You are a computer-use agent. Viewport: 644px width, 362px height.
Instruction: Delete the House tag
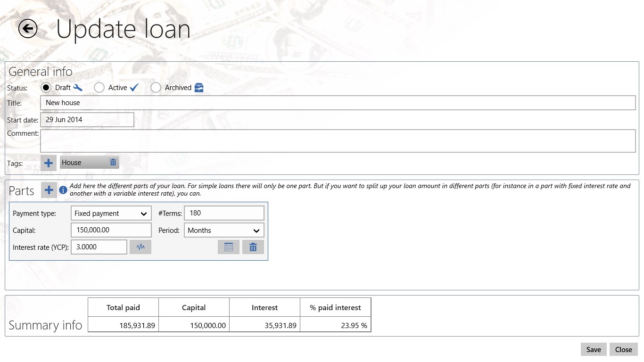[x=113, y=163]
